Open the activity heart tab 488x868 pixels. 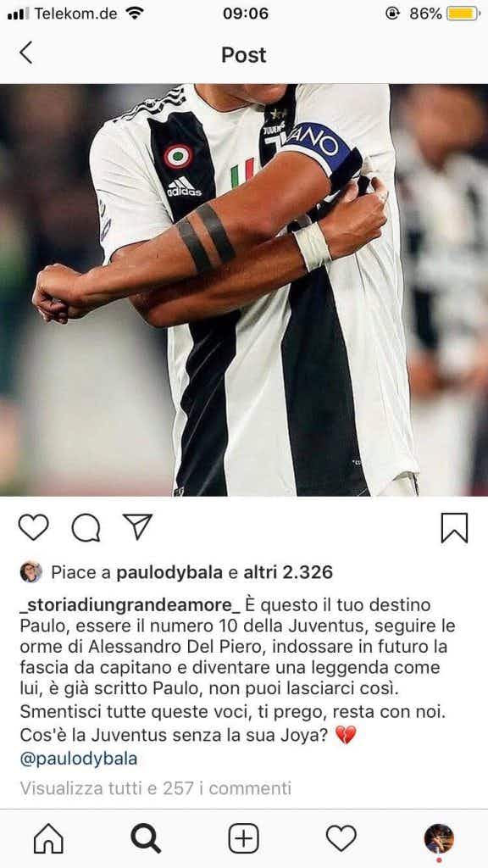pyautogui.click(x=341, y=838)
